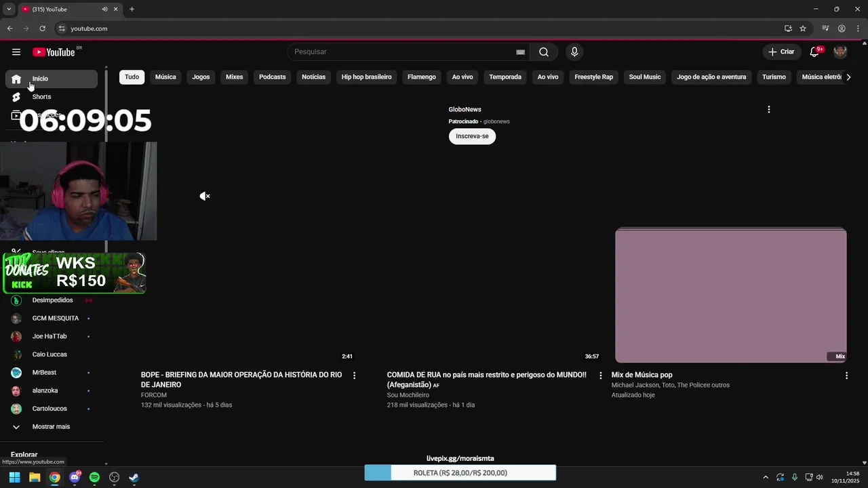Open Steam from the taskbar
This screenshot has height=488, width=868.
pos(134,477)
